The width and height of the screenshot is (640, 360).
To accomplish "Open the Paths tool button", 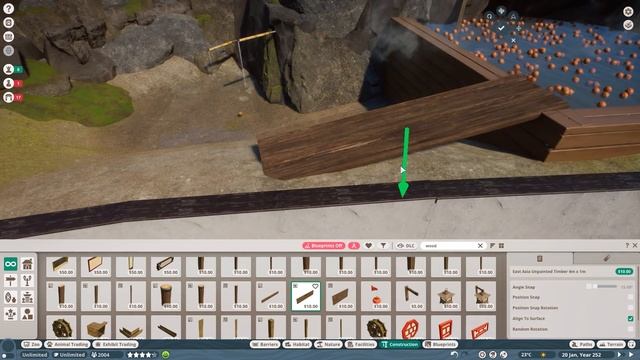I will point(582,344).
